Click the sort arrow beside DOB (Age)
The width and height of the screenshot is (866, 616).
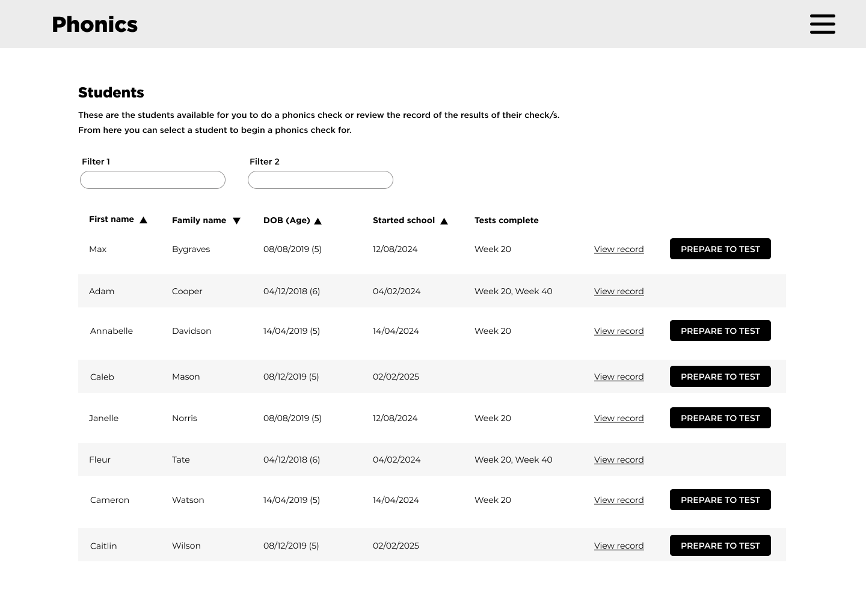[318, 221]
